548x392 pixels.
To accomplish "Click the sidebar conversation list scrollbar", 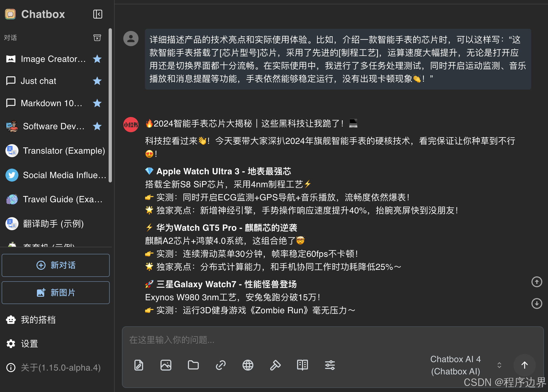I will tap(110, 105).
